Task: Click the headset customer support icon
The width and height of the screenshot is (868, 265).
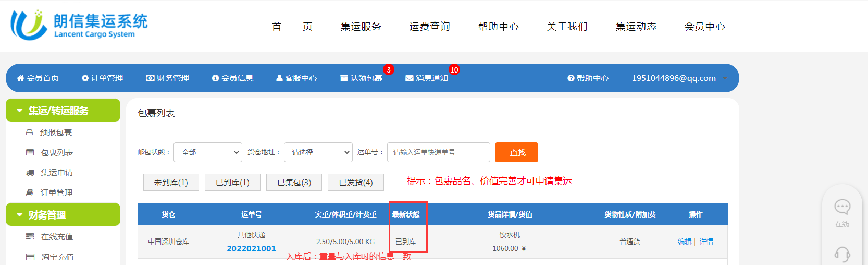Action: (842, 254)
